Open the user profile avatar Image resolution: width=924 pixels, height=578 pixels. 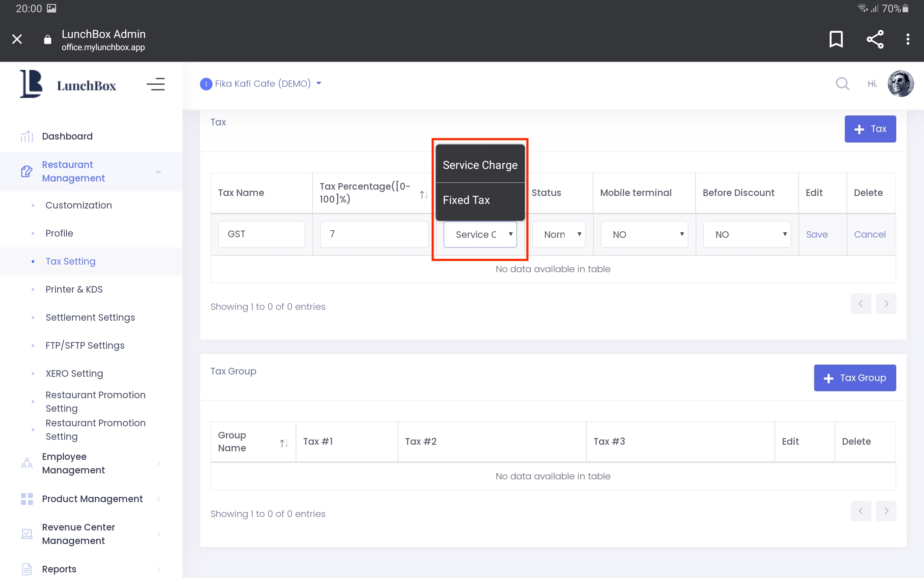[x=900, y=83]
